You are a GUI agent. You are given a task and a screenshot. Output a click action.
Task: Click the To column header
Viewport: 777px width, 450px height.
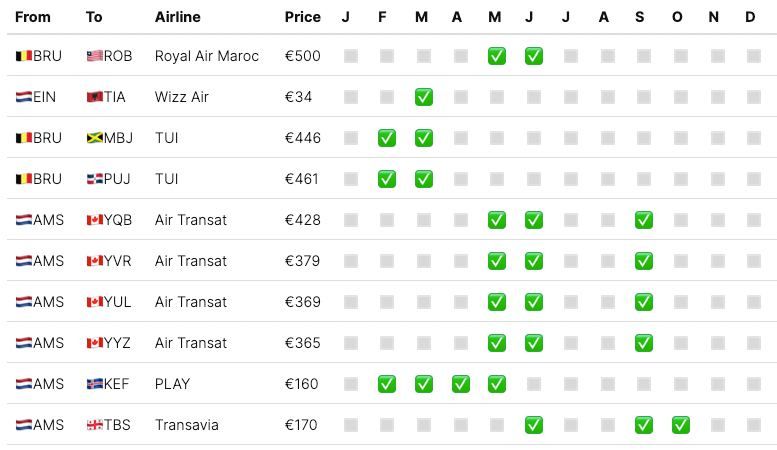[94, 17]
